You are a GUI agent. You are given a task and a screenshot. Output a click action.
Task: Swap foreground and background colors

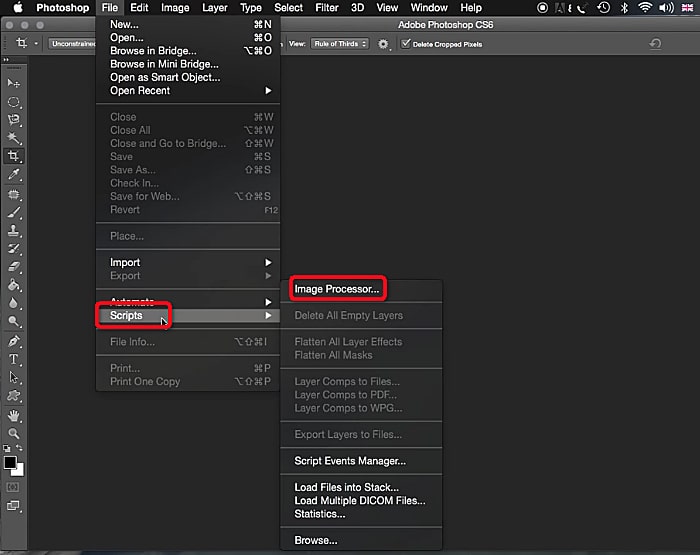tap(19, 447)
